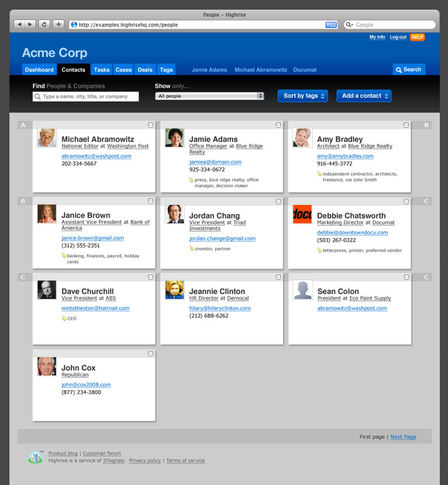Open the RSS feed badge in address bar

[x=331, y=25]
